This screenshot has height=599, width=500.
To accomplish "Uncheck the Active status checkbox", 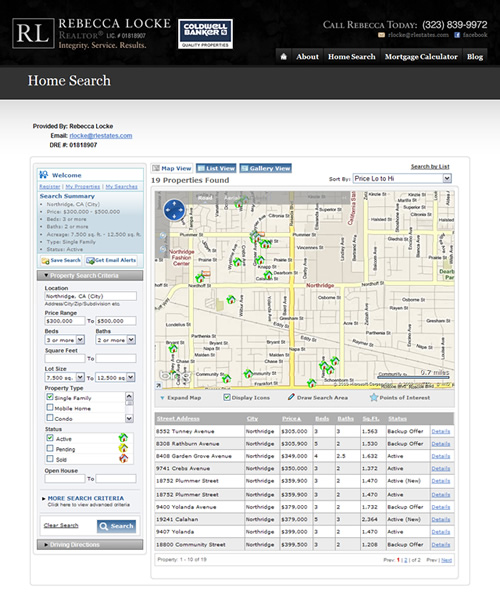I will [x=50, y=438].
